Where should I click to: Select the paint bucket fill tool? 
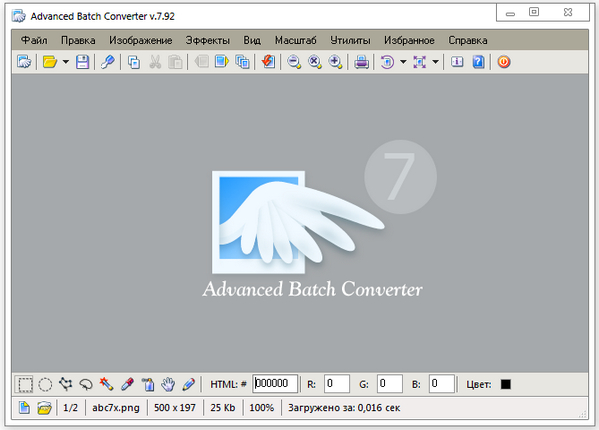tap(148, 384)
